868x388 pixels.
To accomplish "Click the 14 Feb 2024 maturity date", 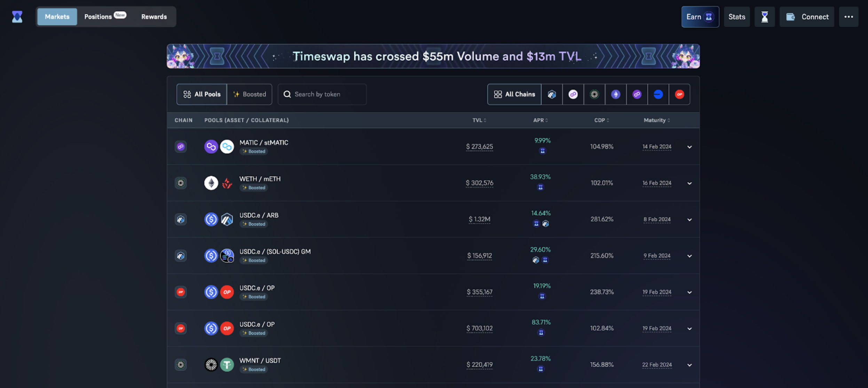I will (657, 147).
